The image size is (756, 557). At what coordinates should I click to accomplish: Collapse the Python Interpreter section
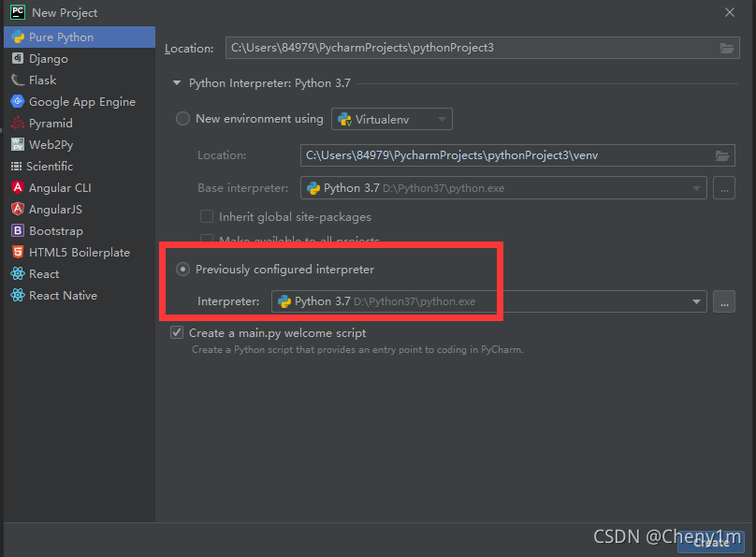pos(177,83)
